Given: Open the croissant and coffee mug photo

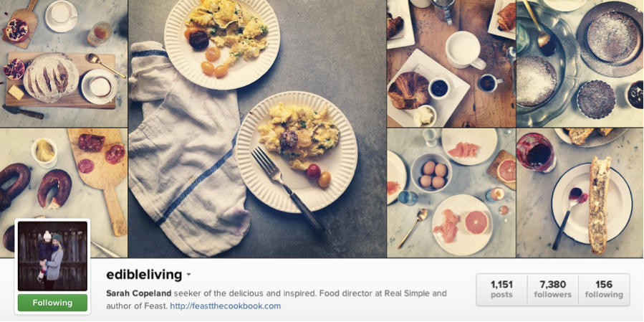Looking at the screenshot, I should [x=451, y=63].
